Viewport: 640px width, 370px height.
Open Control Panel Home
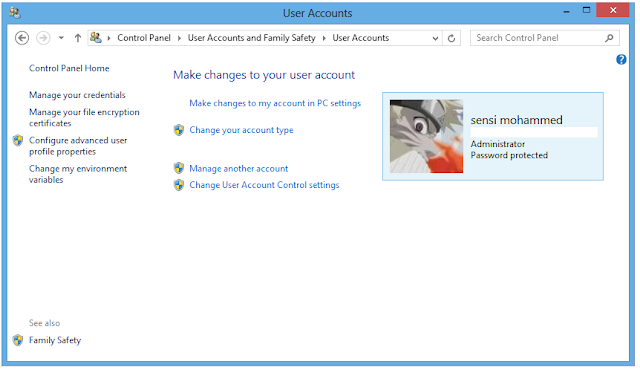(x=69, y=68)
